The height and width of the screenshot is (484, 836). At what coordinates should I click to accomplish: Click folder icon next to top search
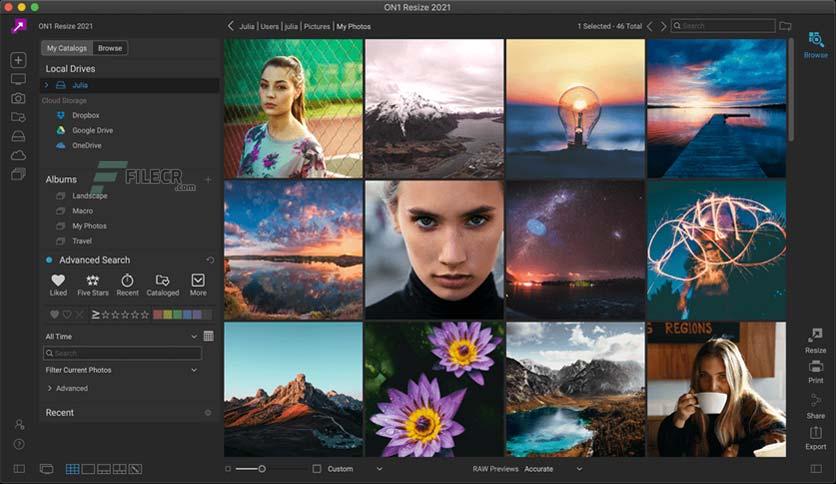click(785, 26)
